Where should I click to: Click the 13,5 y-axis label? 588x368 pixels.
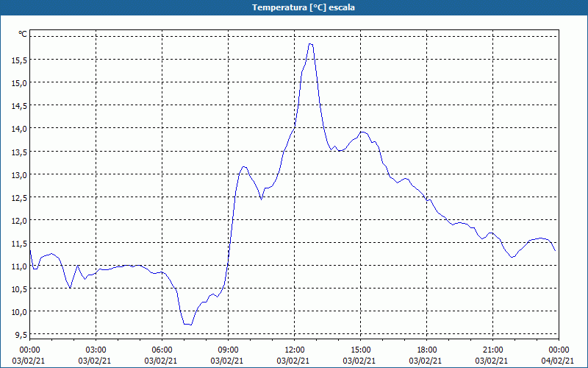click(x=19, y=152)
